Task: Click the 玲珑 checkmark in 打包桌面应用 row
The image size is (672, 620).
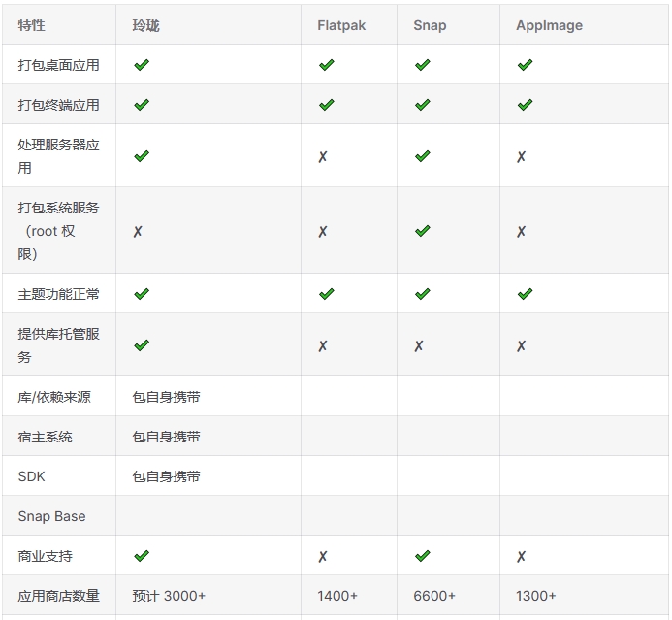Action: [142, 65]
